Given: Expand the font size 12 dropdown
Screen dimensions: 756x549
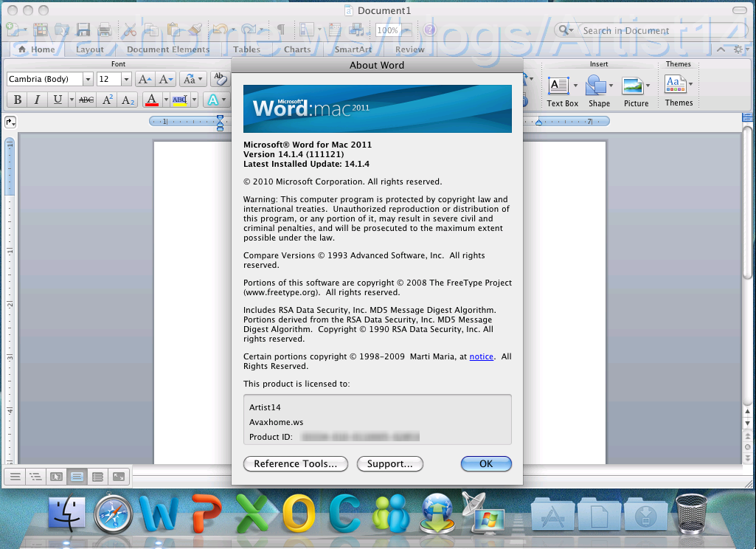Looking at the screenshot, I should click(x=126, y=79).
